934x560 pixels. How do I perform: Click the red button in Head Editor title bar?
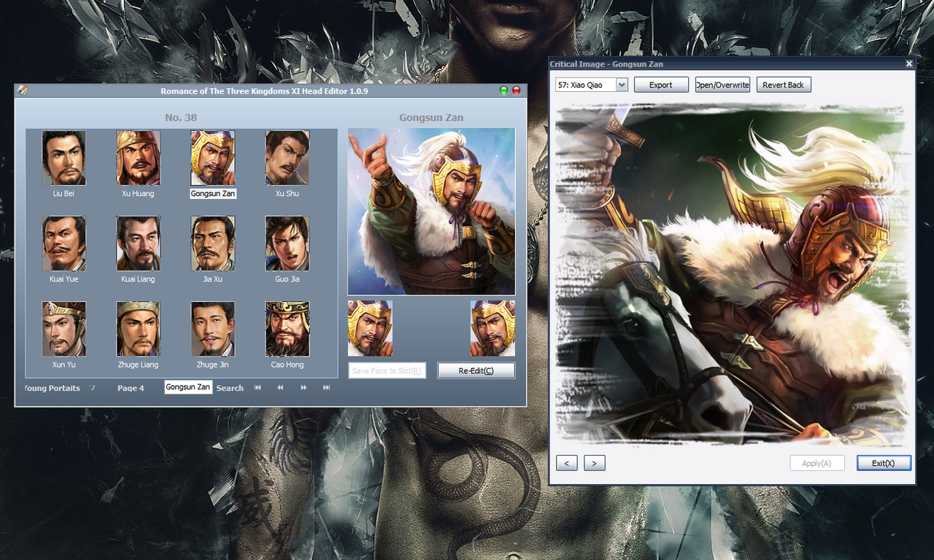(x=517, y=91)
